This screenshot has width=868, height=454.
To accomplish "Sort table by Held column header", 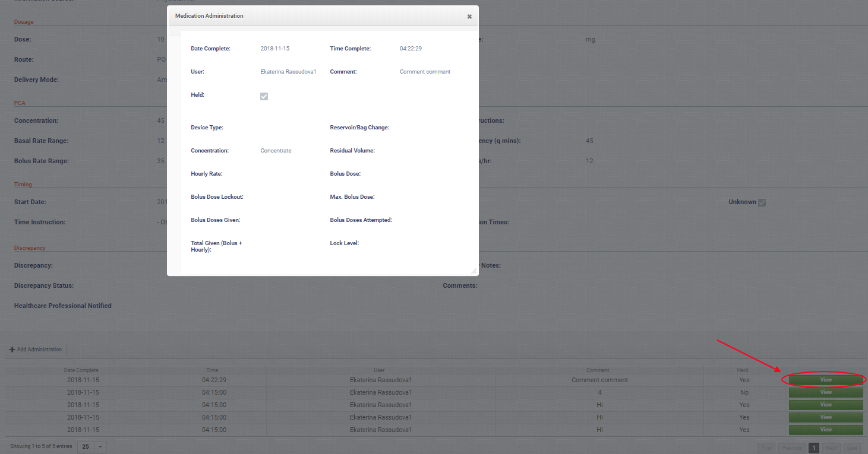I will point(742,370).
